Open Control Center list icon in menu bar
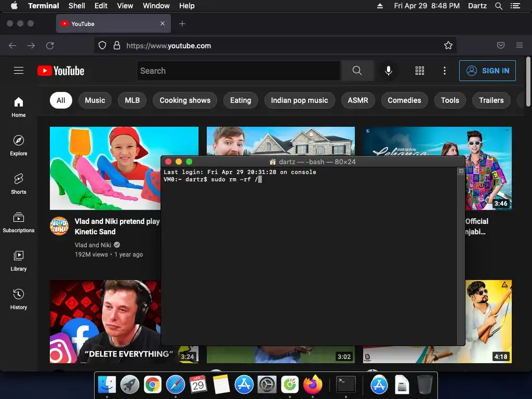This screenshot has width=532, height=399. [x=515, y=6]
